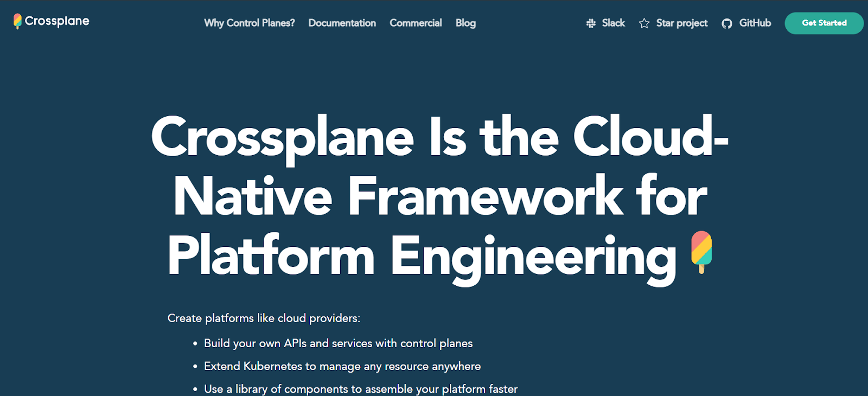Click the Crossplane popsicle logo icon
Screen dimensions: 868x396
tap(17, 21)
